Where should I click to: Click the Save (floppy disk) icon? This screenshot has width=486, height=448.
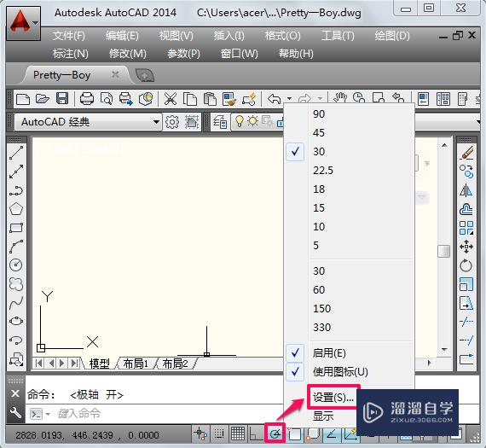pos(62,99)
